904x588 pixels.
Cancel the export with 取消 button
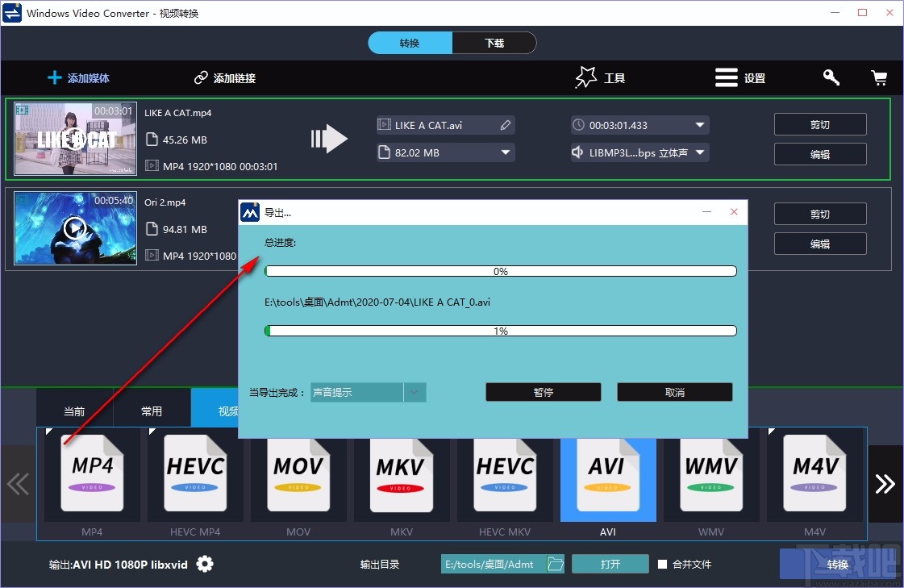[x=674, y=392]
